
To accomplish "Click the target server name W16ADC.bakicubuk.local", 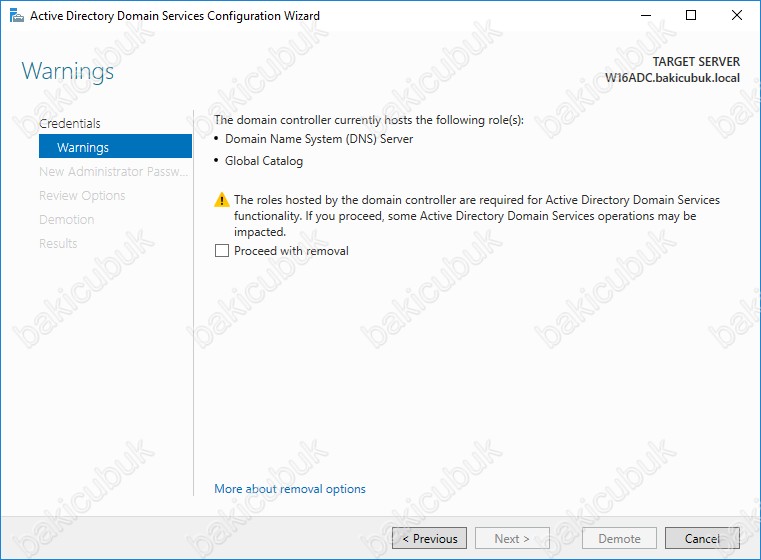I will click(672, 77).
